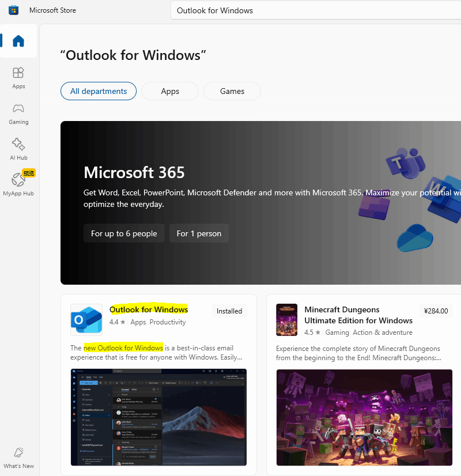This screenshot has height=476, width=461.
Task: Select the Games filter pill
Action: [x=232, y=91]
